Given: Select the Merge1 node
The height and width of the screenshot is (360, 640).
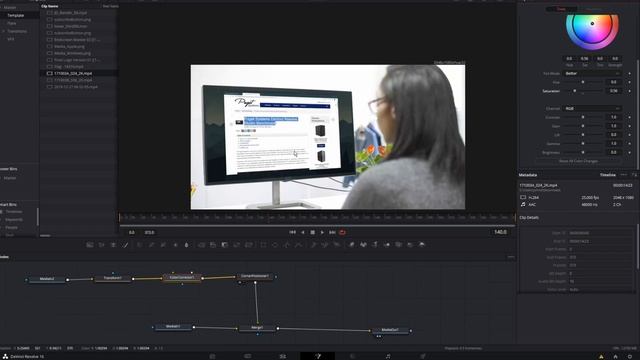Looking at the screenshot, I should (x=257, y=328).
